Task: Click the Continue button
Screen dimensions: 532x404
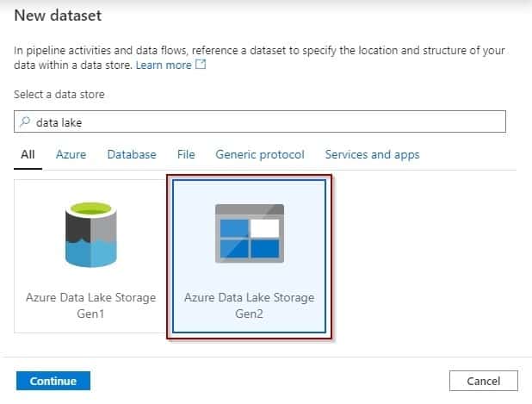Action: [53, 381]
